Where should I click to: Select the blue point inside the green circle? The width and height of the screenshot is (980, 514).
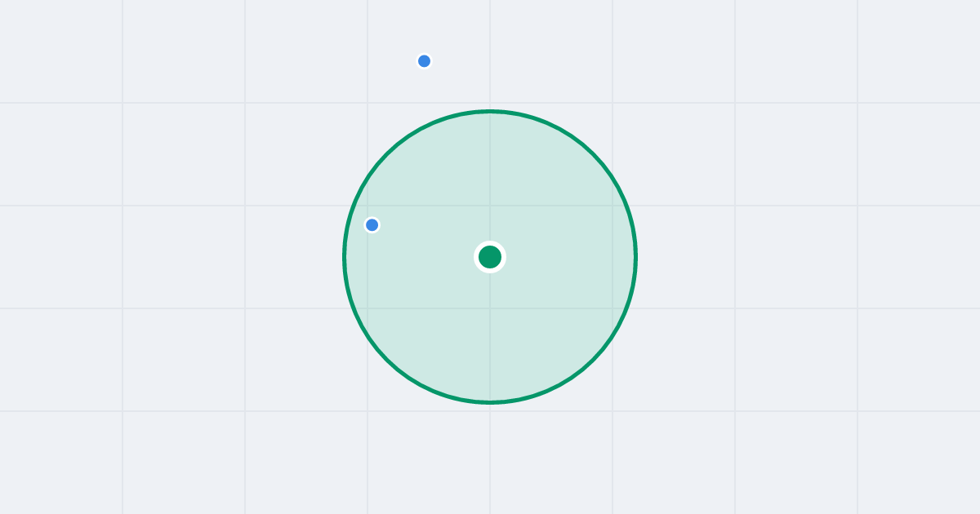pyautogui.click(x=372, y=225)
